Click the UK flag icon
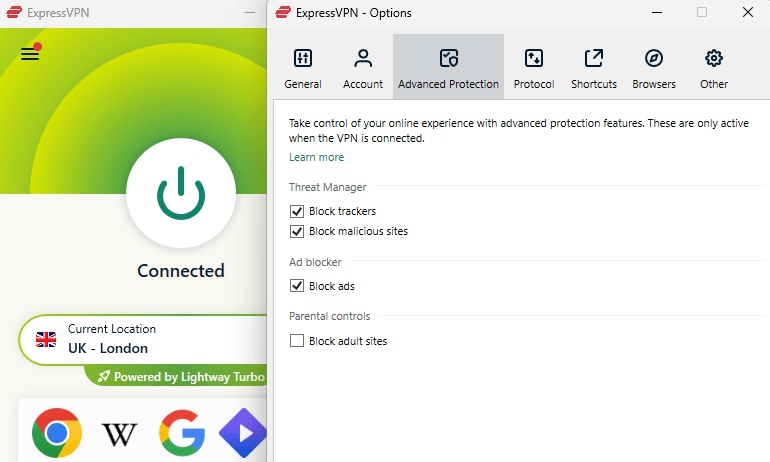 coord(46,339)
